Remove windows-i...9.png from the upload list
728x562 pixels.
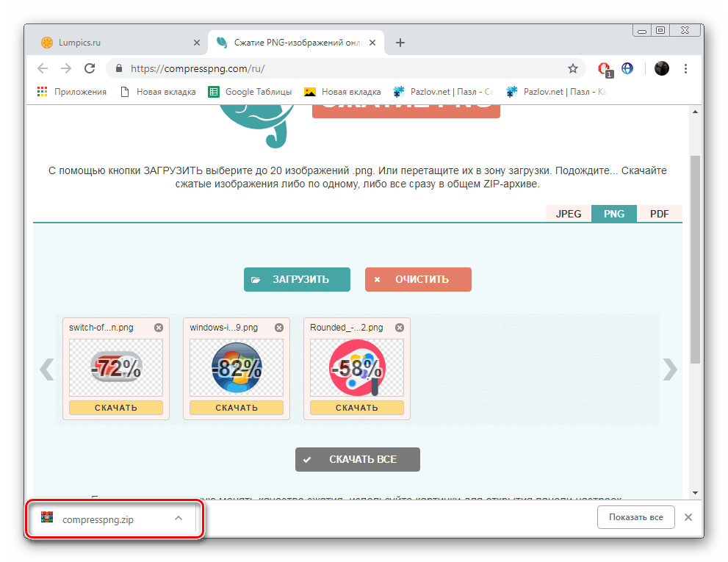point(278,328)
